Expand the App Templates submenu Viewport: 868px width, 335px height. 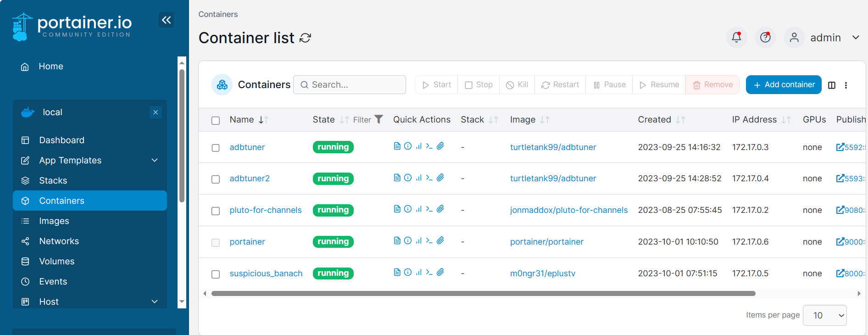pyautogui.click(x=155, y=160)
